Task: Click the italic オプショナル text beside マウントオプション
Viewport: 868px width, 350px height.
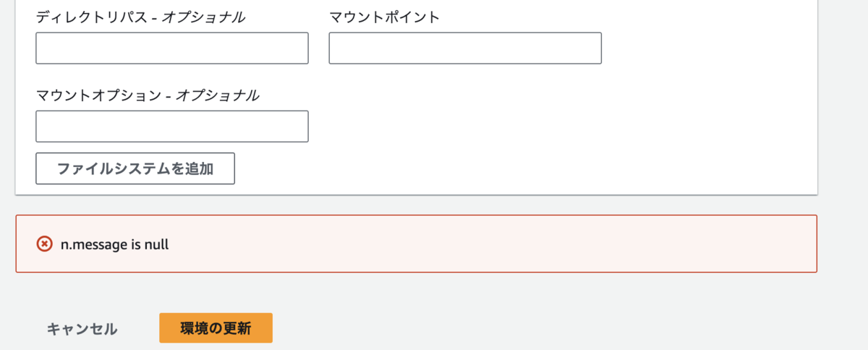Action: pos(218,95)
